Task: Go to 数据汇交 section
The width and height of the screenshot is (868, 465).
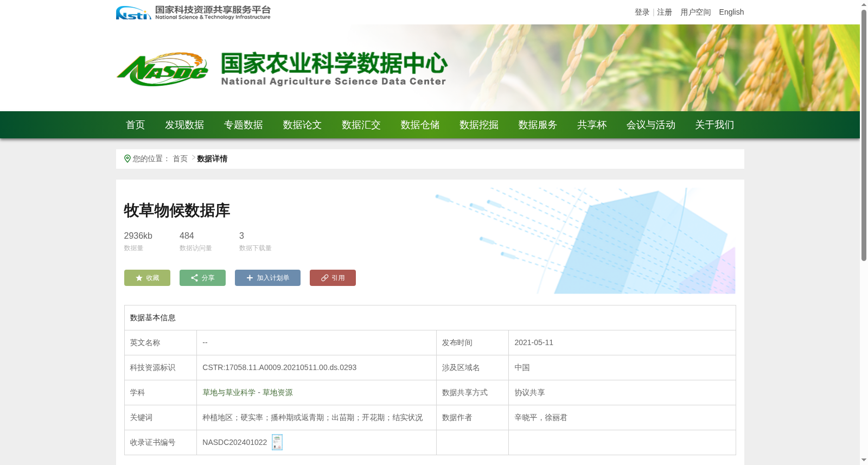Action: 361,125
